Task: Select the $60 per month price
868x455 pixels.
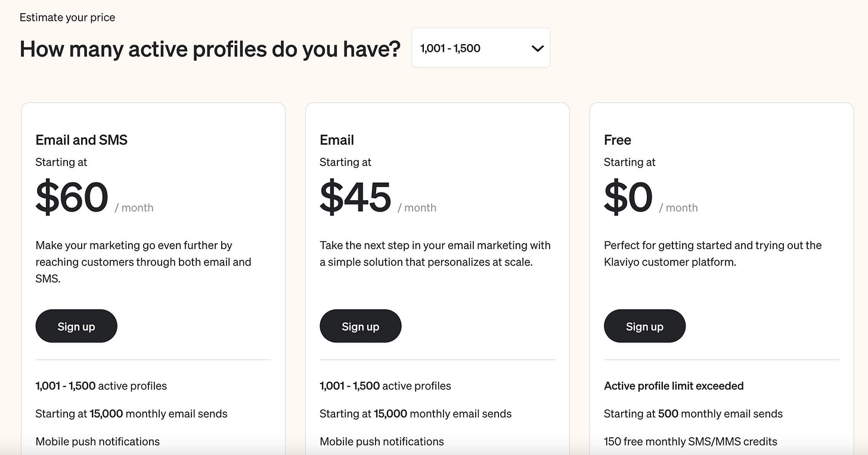Action: (x=94, y=197)
